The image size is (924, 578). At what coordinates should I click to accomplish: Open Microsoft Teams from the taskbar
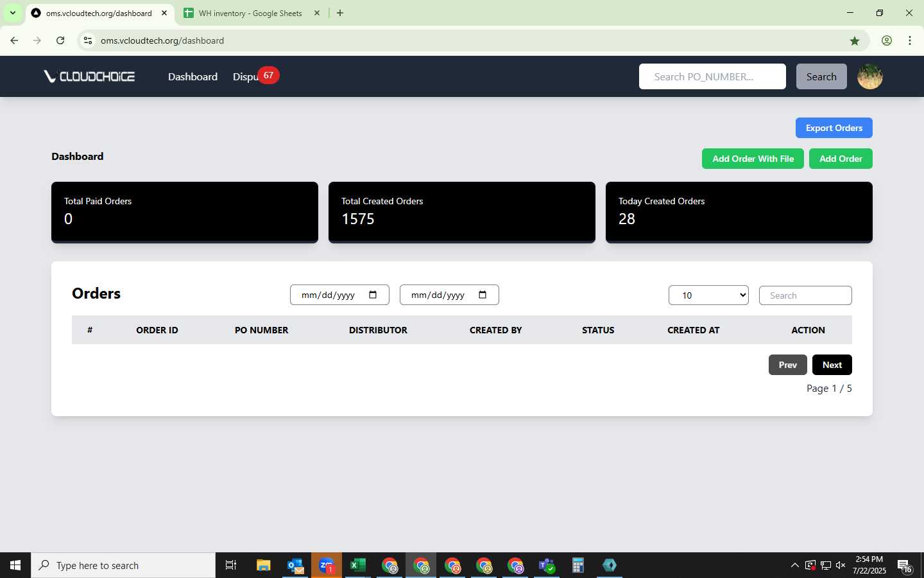547,565
